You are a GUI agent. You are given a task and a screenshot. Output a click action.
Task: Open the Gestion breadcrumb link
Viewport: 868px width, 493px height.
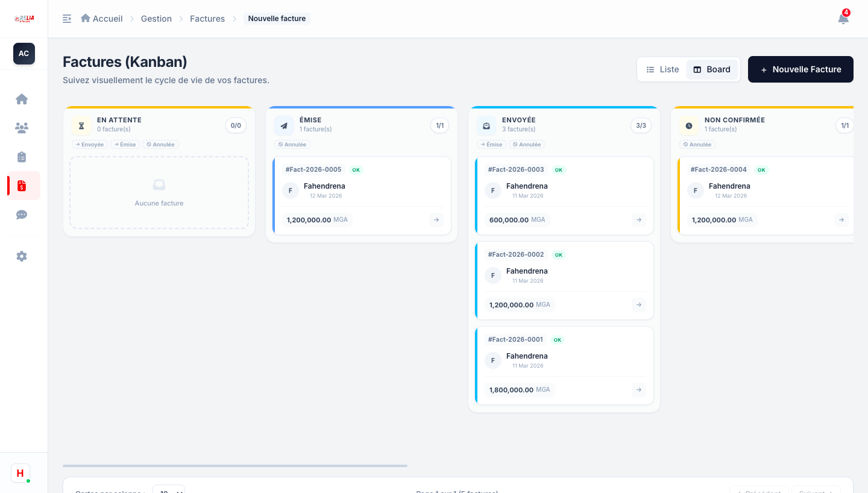[156, 19]
